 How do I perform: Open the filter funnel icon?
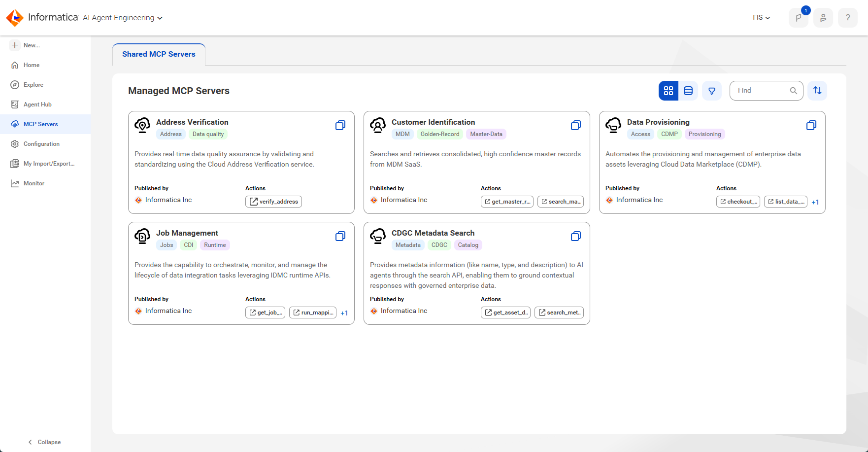712,91
